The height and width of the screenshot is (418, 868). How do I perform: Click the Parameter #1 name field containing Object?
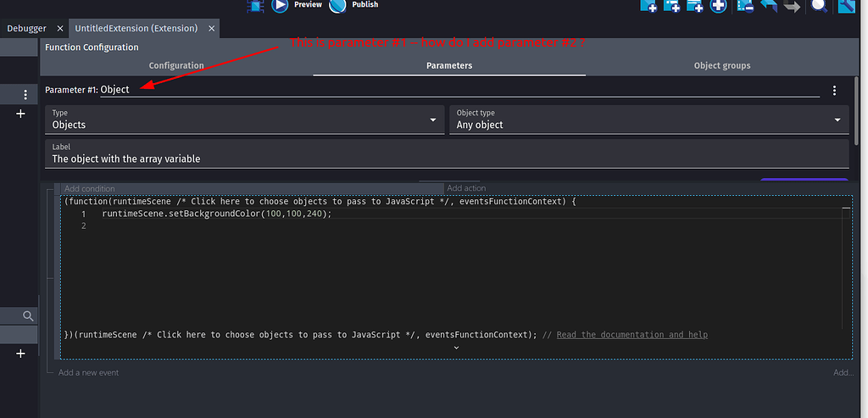tap(459, 90)
